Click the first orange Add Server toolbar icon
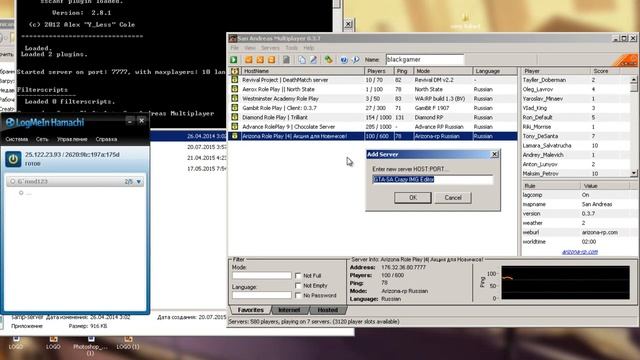640x360 pixels. tap(249, 60)
